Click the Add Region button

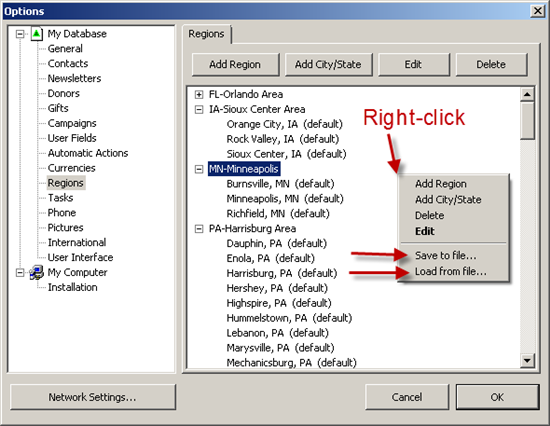tap(235, 65)
